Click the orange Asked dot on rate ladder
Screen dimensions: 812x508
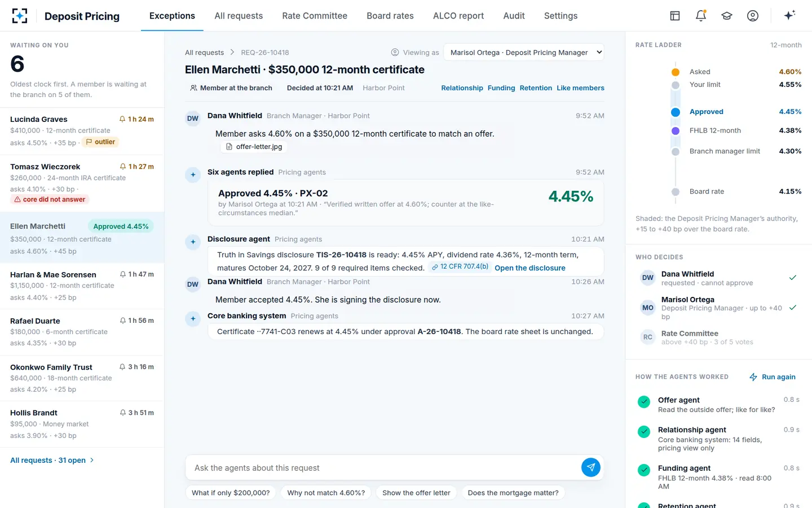pos(676,72)
